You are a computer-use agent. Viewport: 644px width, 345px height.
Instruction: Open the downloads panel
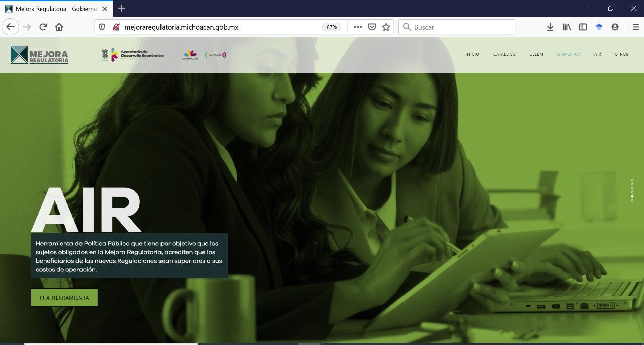coord(550,27)
